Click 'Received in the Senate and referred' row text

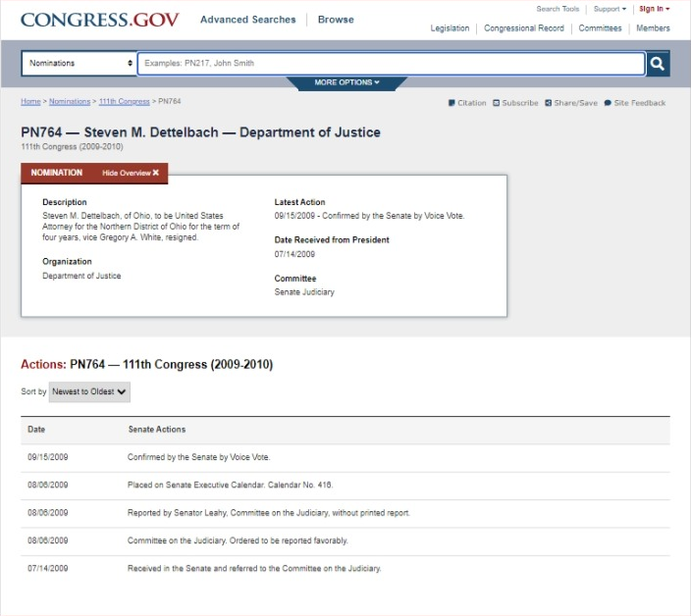tap(254, 568)
